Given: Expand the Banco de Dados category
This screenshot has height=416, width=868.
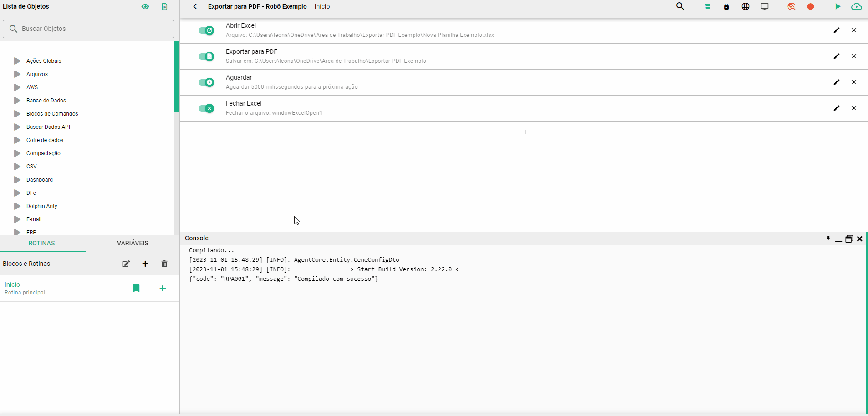Looking at the screenshot, I should 17,101.
